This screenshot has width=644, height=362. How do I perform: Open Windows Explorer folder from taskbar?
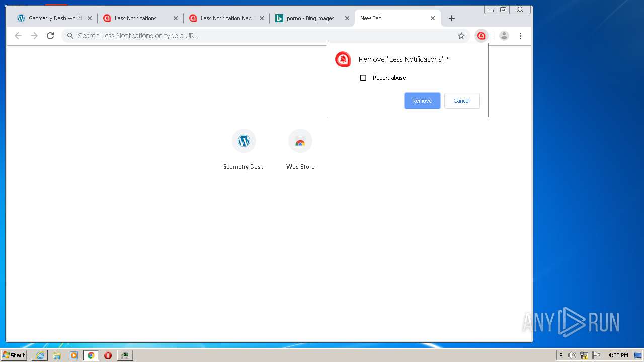pos(57,355)
